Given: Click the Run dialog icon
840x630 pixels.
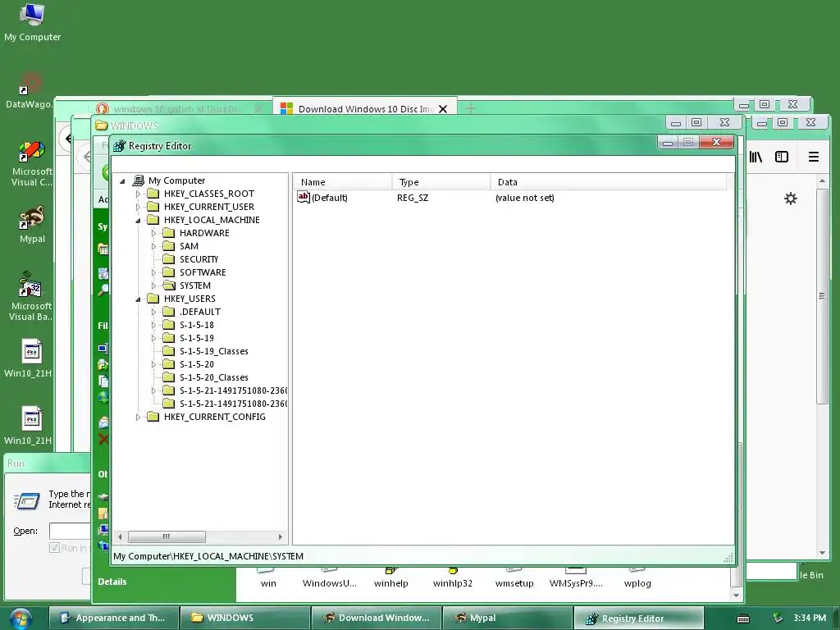Looking at the screenshot, I should click(27, 500).
